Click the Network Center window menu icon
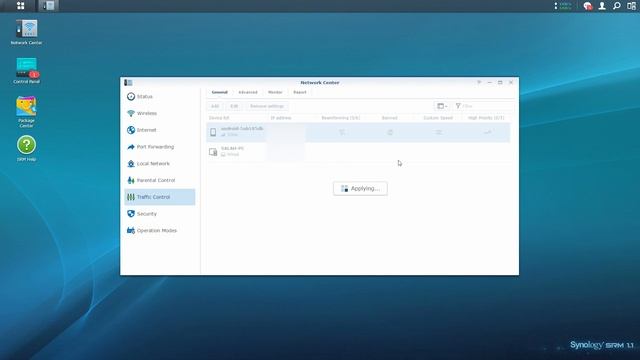The width and height of the screenshot is (640, 360). [128, 83]
